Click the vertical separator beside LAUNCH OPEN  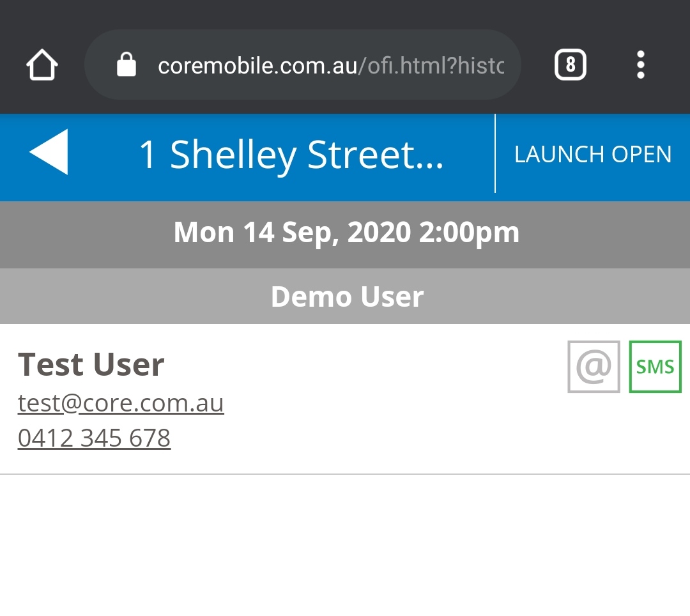(x=495, y=153)
